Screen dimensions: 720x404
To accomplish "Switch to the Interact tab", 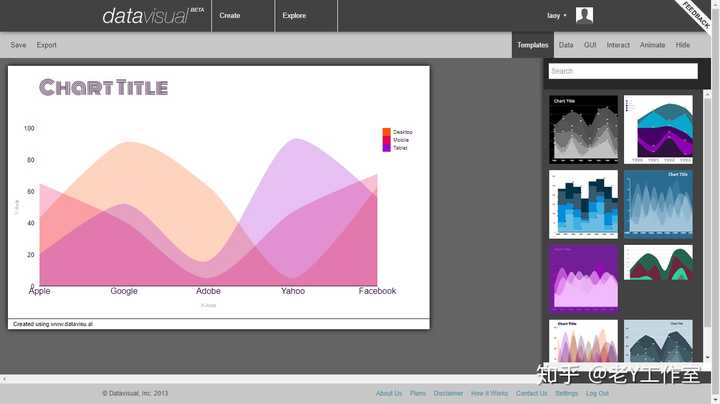I will click(x=618, y=45).
